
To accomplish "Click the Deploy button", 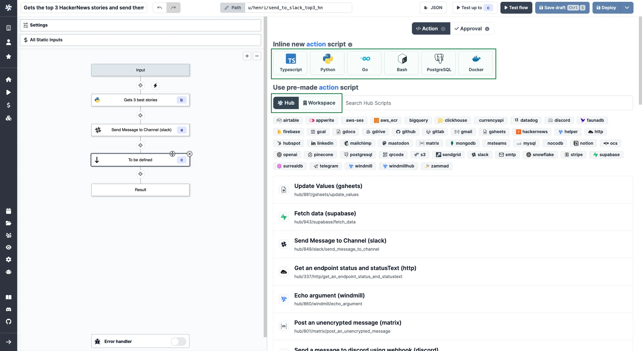I will click(x=606, y=8).
